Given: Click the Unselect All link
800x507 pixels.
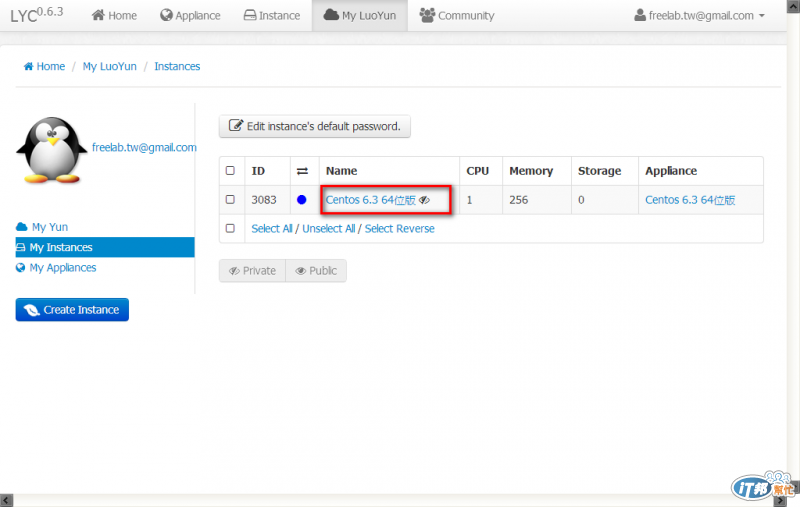Looking at the screenshot, I should (x=329, y=229).
